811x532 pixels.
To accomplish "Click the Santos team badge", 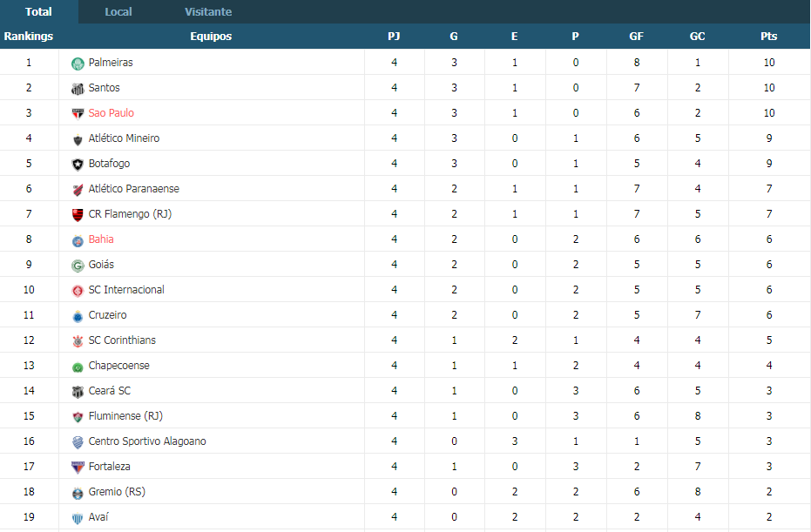I will coord(78,89).
